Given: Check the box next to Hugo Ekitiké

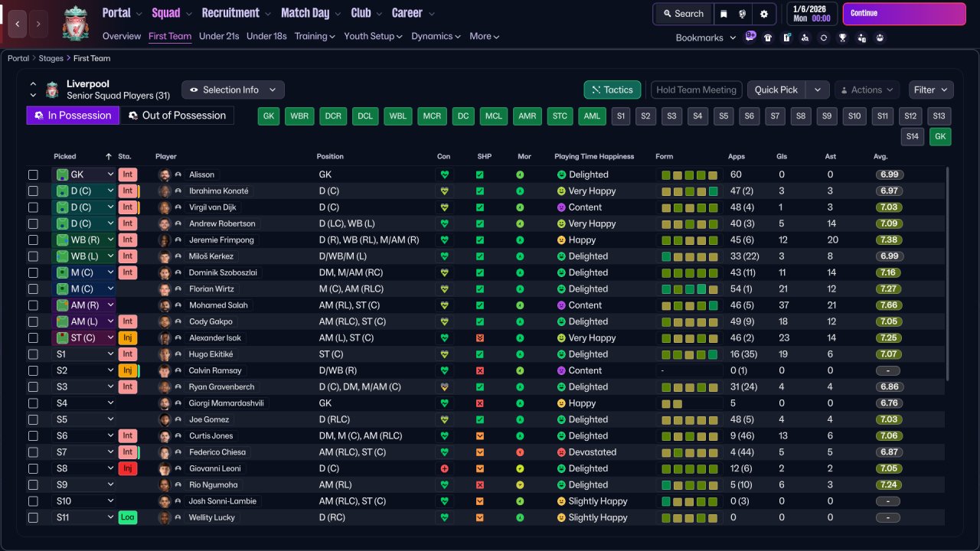Looking at the screenshot, I should coord(33,354).
